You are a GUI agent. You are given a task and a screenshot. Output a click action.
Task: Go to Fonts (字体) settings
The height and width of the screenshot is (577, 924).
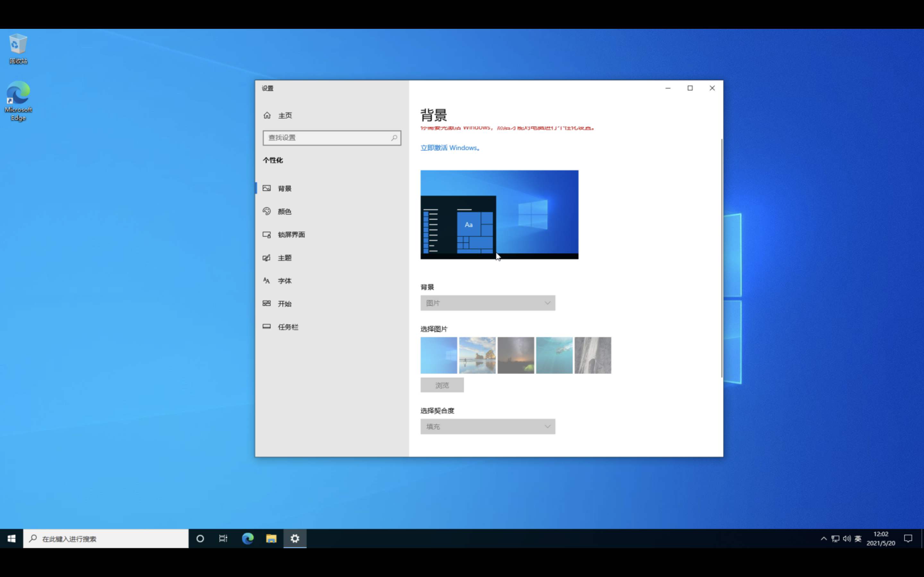point(285,281)
